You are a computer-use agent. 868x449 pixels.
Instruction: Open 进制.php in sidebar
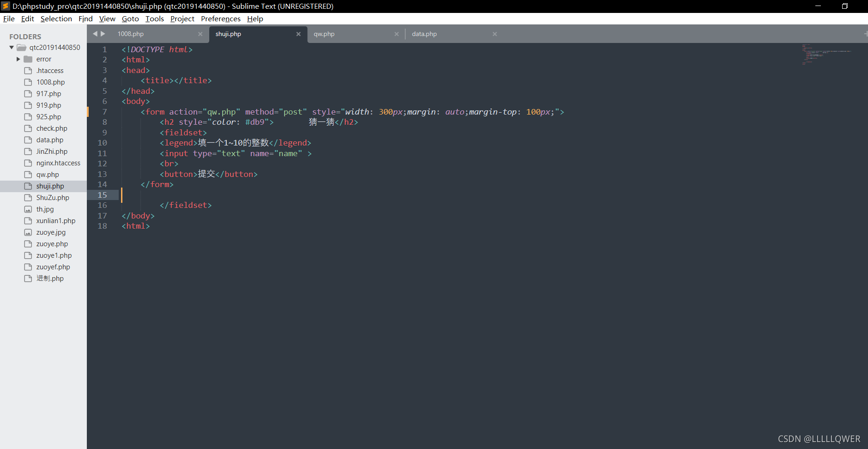coord(50,278)
